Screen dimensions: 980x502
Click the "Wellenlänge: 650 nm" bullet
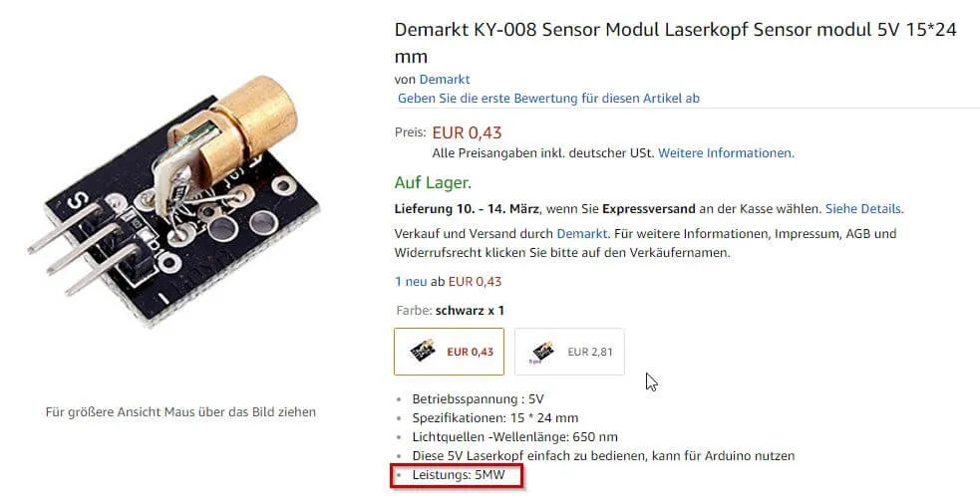[x=514, y=436]
